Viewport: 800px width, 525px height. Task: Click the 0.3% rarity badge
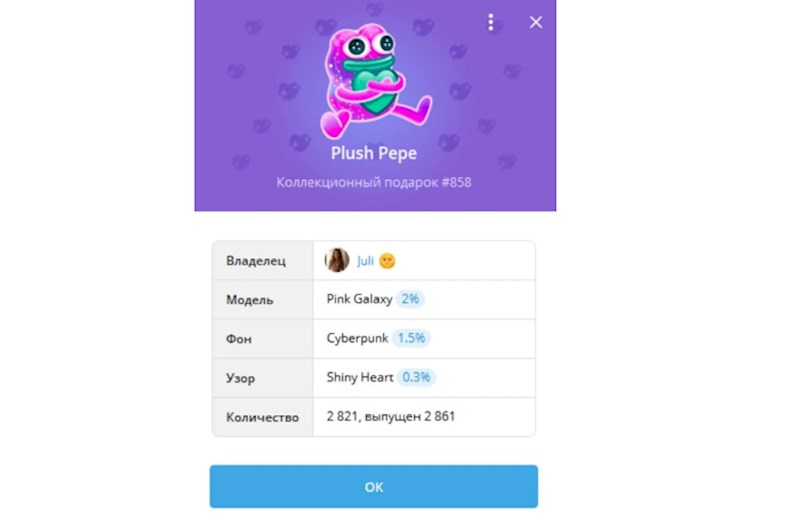[x=416, y=378]
